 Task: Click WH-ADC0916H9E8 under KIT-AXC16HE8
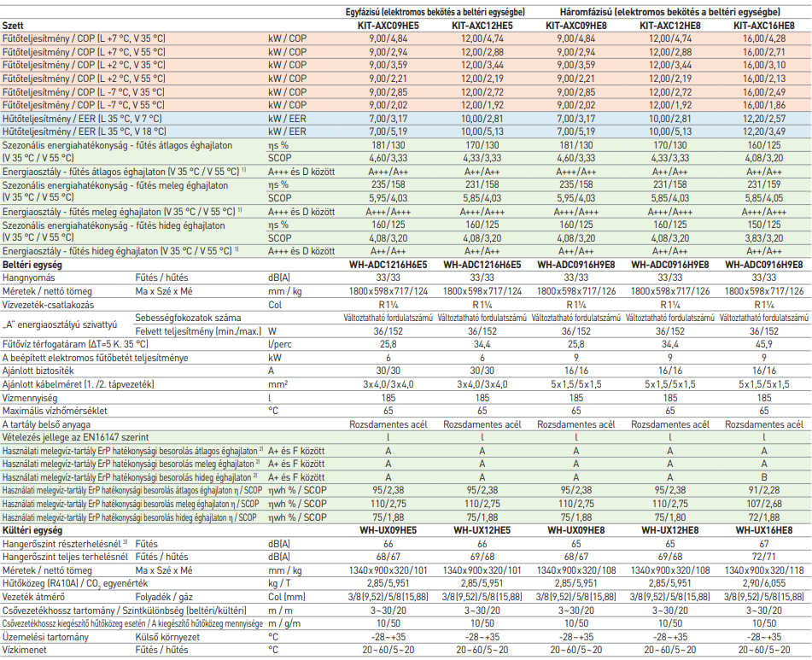764,265
